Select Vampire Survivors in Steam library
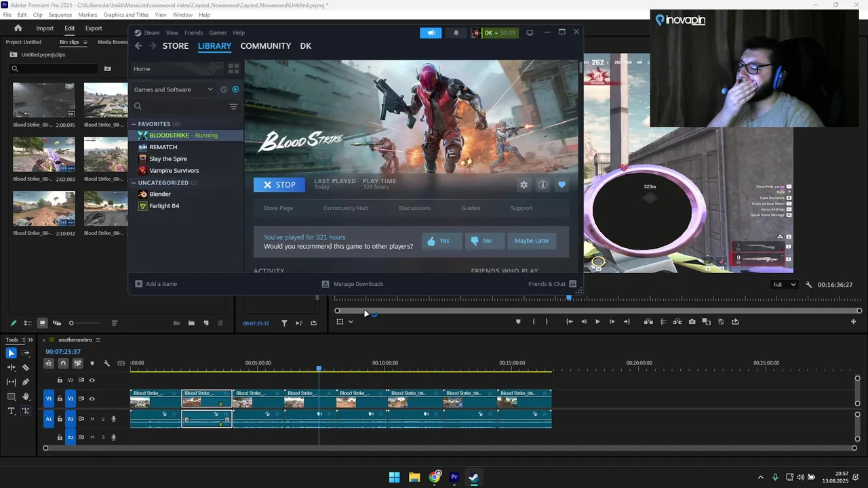This screenshot has width=868, height=488. pyautogui.click(x=174, y=171)
